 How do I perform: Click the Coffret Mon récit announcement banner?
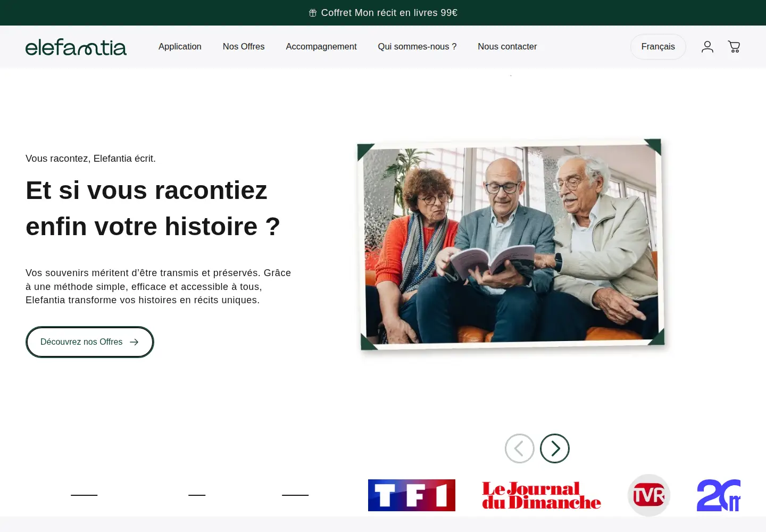[x=383, y=13]
